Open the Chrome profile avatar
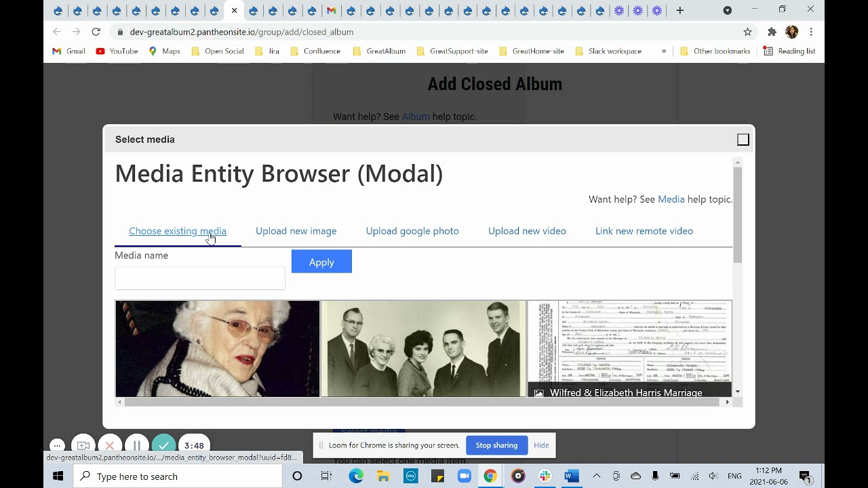 pyautogui.click(x=791, y=32)
